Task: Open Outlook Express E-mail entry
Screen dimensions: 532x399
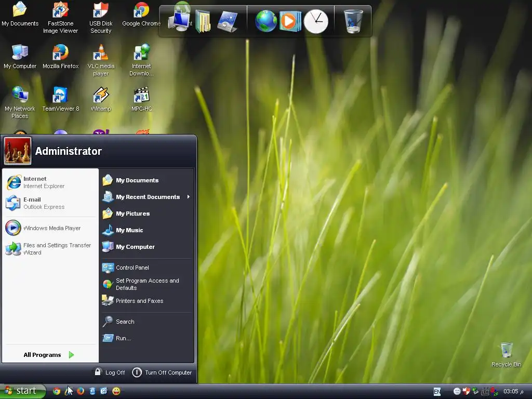Action: tap(50, 203)
